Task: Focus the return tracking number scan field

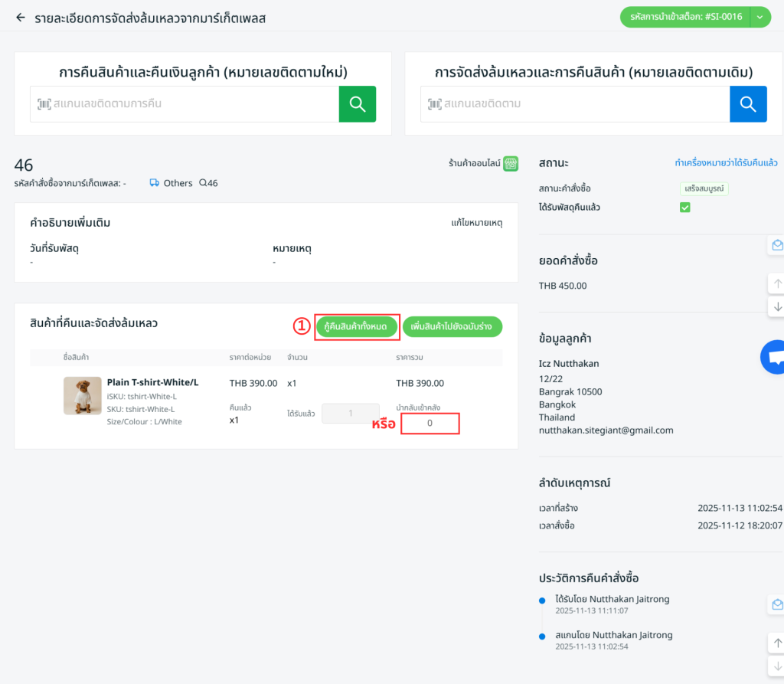Action: (x=191, y=104)
